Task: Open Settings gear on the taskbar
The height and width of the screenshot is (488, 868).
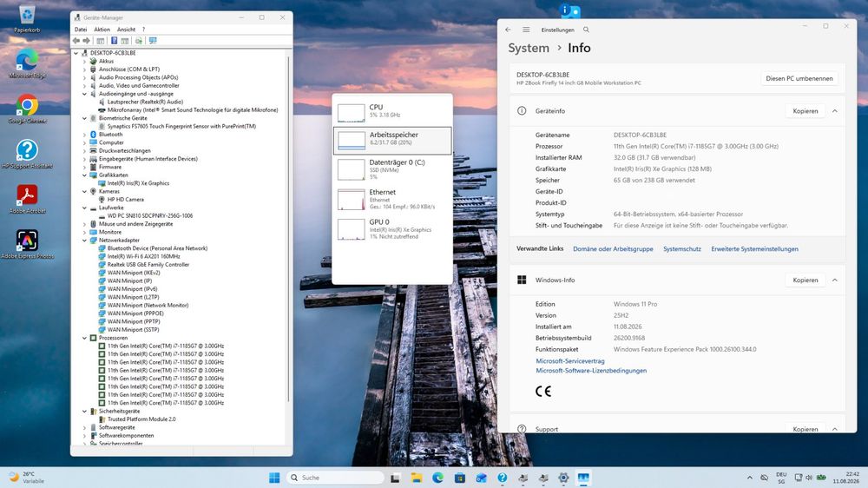Action: (x=563, y=478)
